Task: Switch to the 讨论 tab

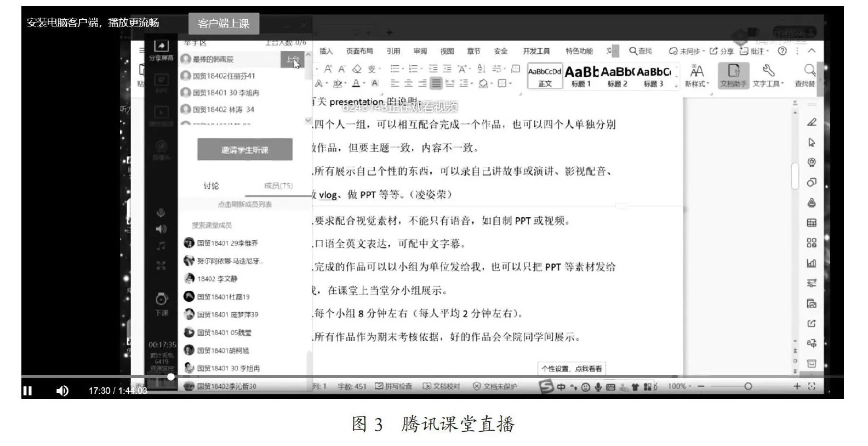Action: pyautogui.click(x=211, y=186)
